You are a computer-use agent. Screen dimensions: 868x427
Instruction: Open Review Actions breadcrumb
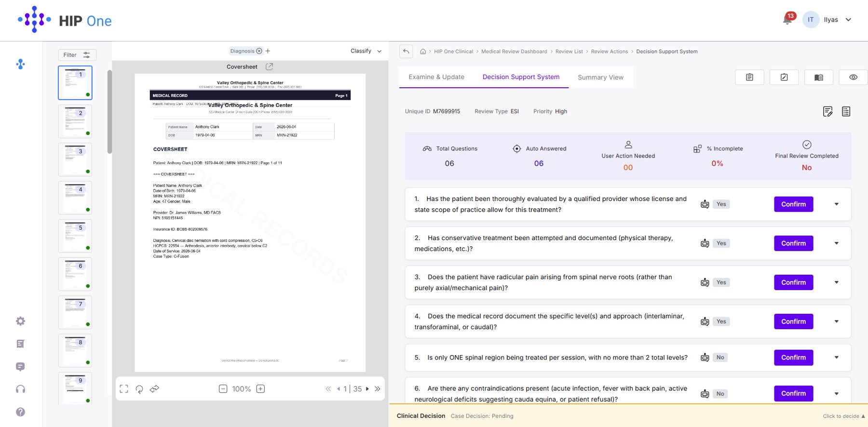coord(610,52)
